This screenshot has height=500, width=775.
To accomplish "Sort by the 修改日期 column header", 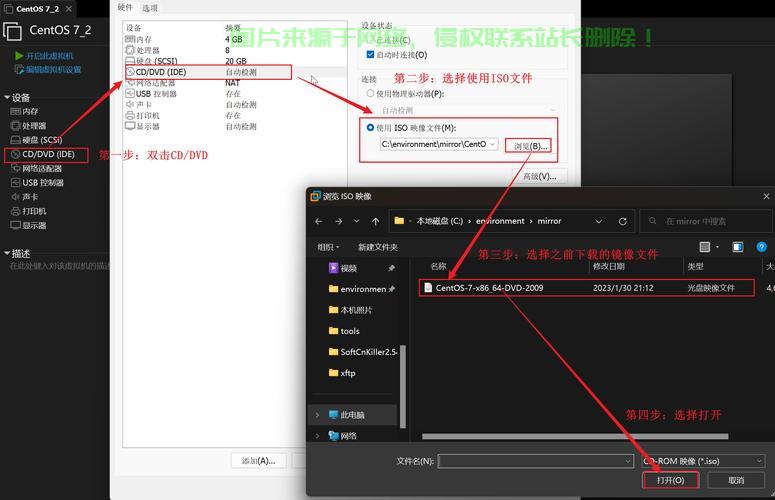I will [608, 266].
